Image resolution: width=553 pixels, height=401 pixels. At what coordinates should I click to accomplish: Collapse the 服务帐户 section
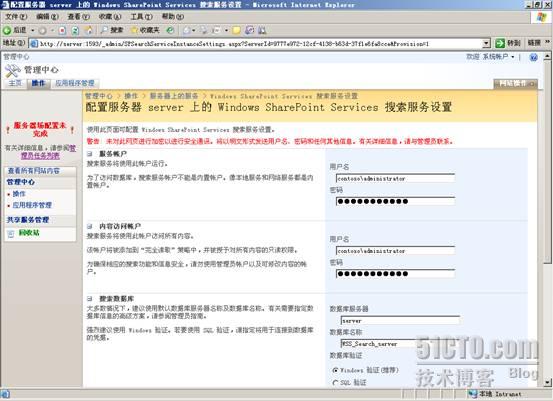(90, 154)
